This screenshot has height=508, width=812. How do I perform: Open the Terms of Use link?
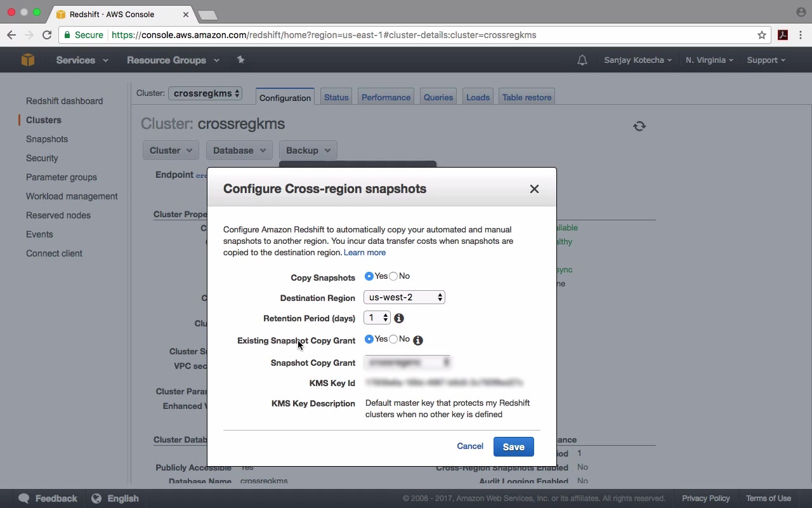[768, 498]
